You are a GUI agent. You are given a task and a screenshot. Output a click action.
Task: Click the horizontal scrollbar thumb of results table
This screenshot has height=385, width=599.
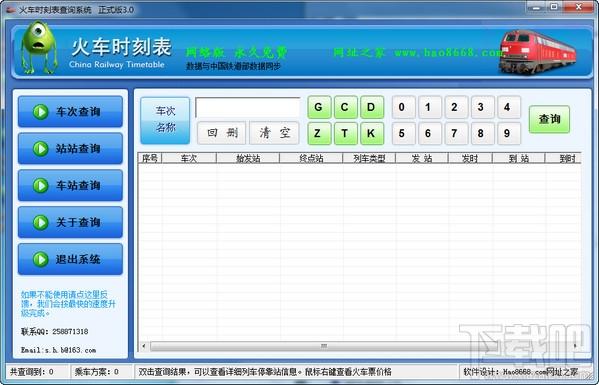point(324,346)
